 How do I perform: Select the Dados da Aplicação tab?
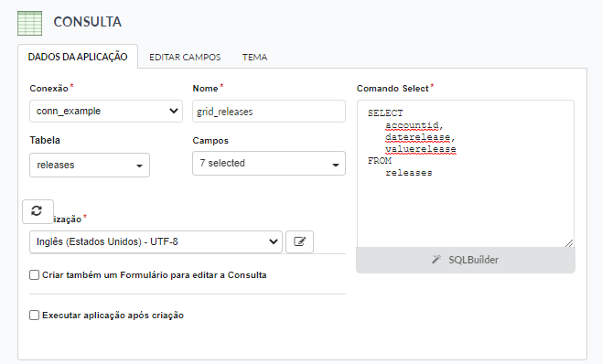pyautogui.click(x=78, y=57)
